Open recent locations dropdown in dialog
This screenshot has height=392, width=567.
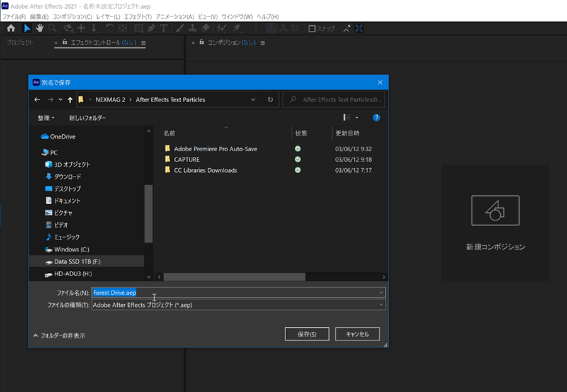[60, 100]
